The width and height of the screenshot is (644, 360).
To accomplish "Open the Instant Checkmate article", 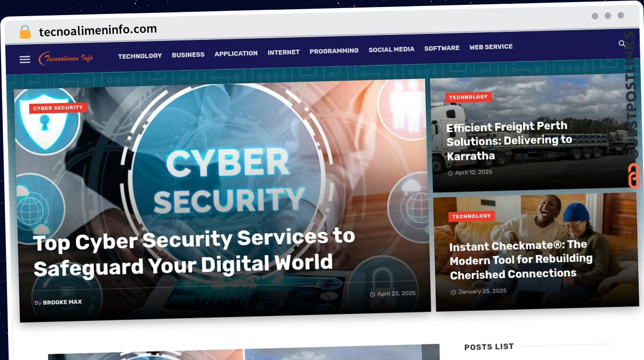I will (x=521, y=260).
